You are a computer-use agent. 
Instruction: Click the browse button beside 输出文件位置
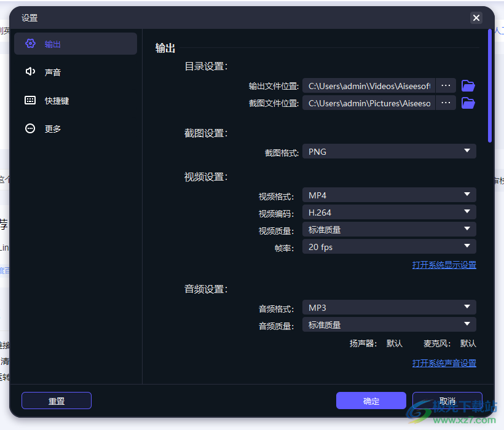point(446,85)
